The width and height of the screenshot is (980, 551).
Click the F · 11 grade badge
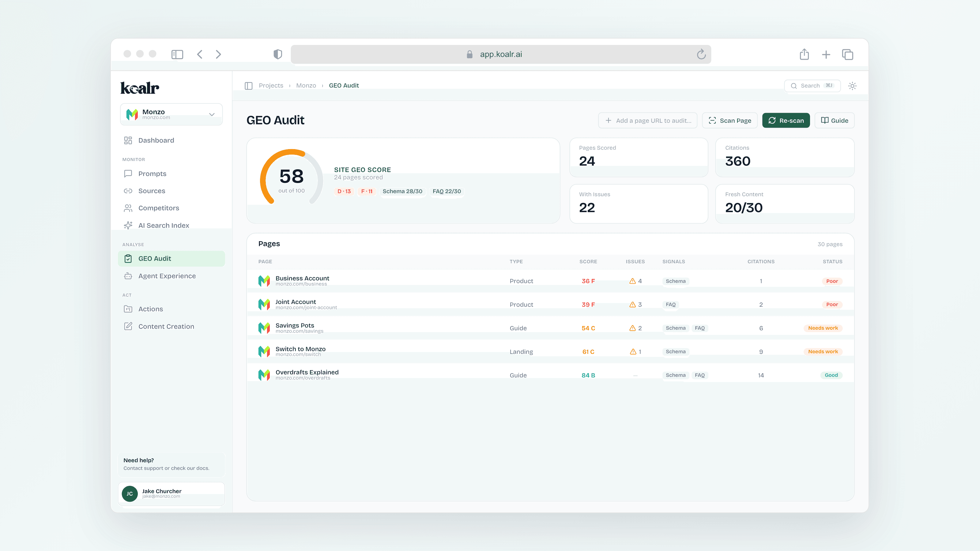coord(367,191)
